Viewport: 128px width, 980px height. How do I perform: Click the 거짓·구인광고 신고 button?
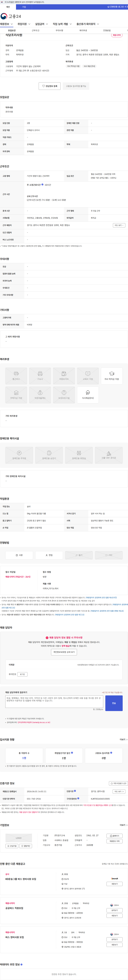coord(119,783)
